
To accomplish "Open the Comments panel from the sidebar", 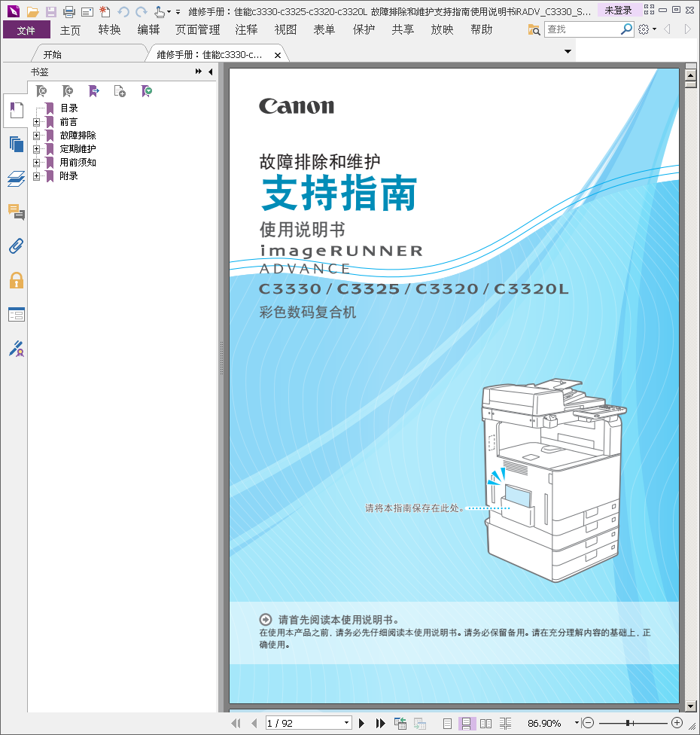I will [17, 212].
